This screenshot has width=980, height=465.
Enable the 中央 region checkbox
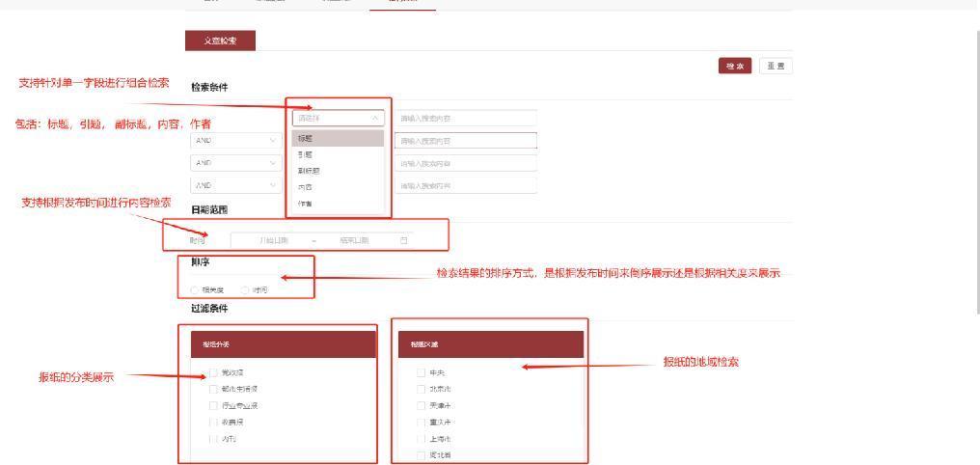421,372
